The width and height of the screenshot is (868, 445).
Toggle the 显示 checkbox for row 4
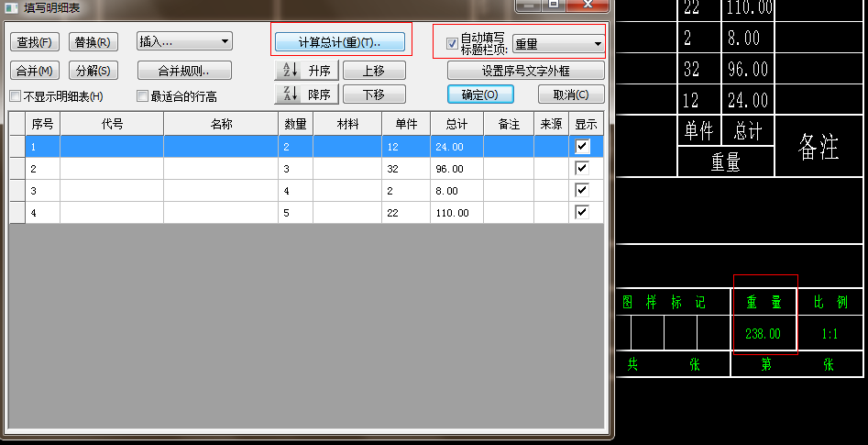point(582,212)
